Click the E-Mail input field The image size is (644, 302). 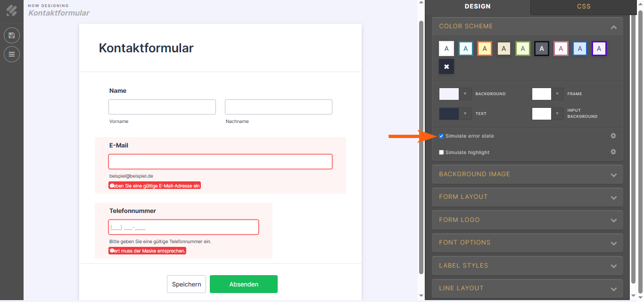pos(220,162)
